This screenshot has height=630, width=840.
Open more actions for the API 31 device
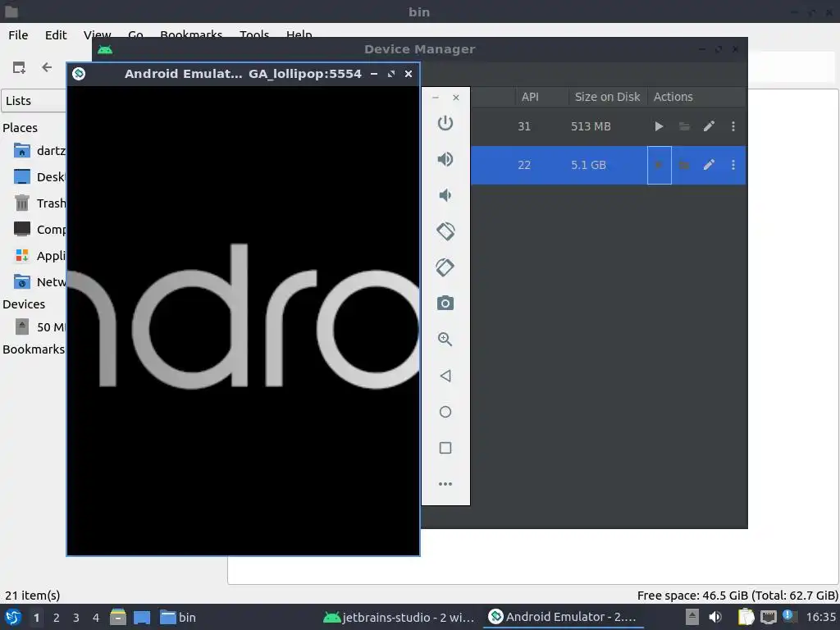point(733,126)
